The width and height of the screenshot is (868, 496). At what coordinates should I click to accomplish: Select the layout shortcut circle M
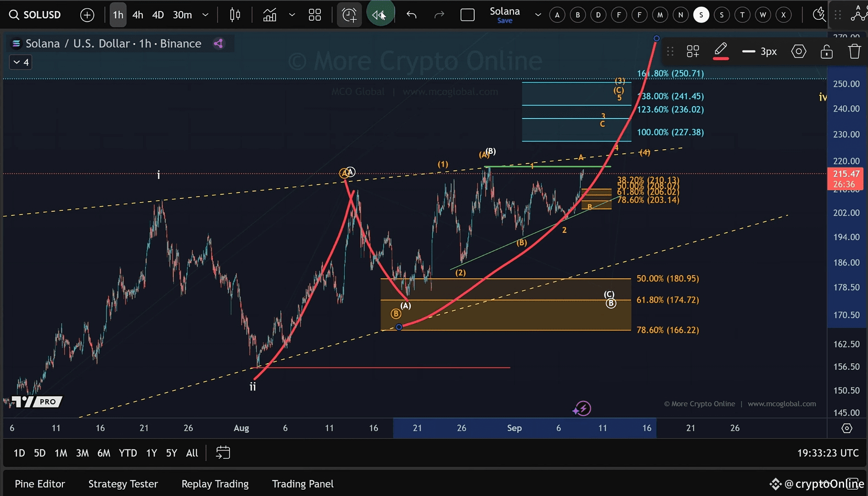660,15
